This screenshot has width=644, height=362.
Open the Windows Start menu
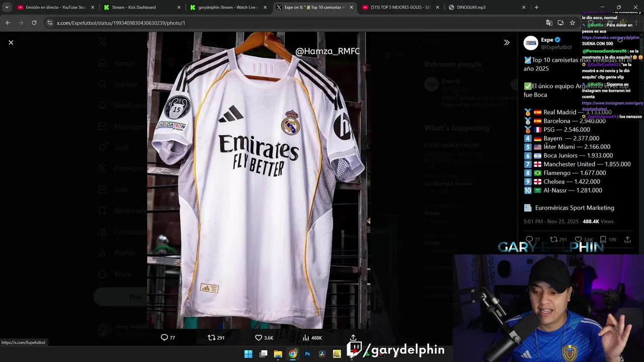point(248,354)
